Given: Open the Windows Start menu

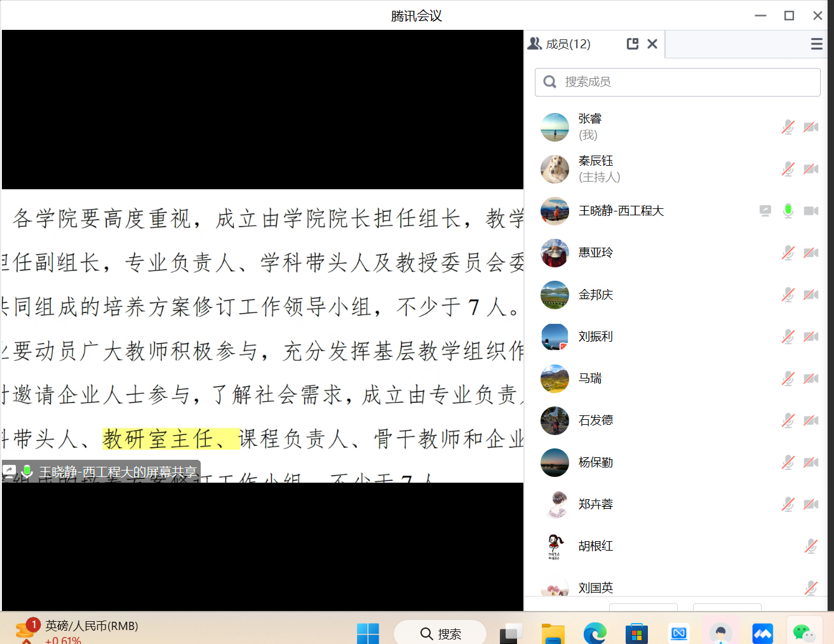Looking at the screenshot, I should tap(368, 633).
